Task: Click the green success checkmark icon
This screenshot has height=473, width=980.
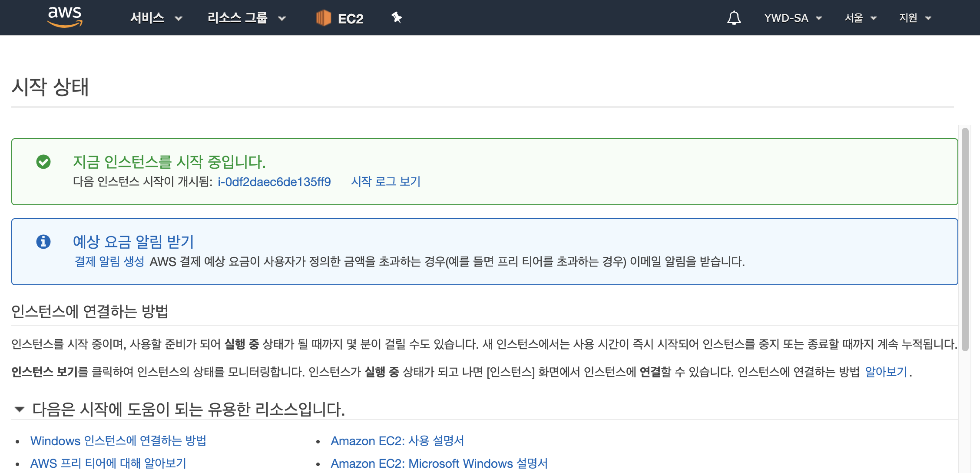Action: tap(43, 162)
